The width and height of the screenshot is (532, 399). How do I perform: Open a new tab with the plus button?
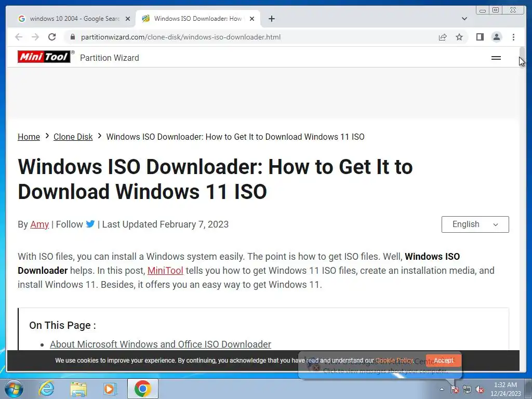tap(271, 19)
